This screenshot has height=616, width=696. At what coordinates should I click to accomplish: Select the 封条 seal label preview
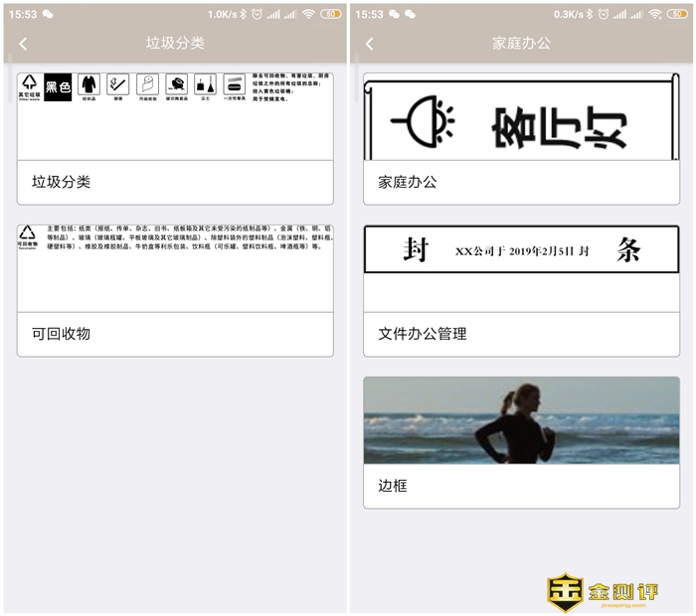tap(521, 249)
